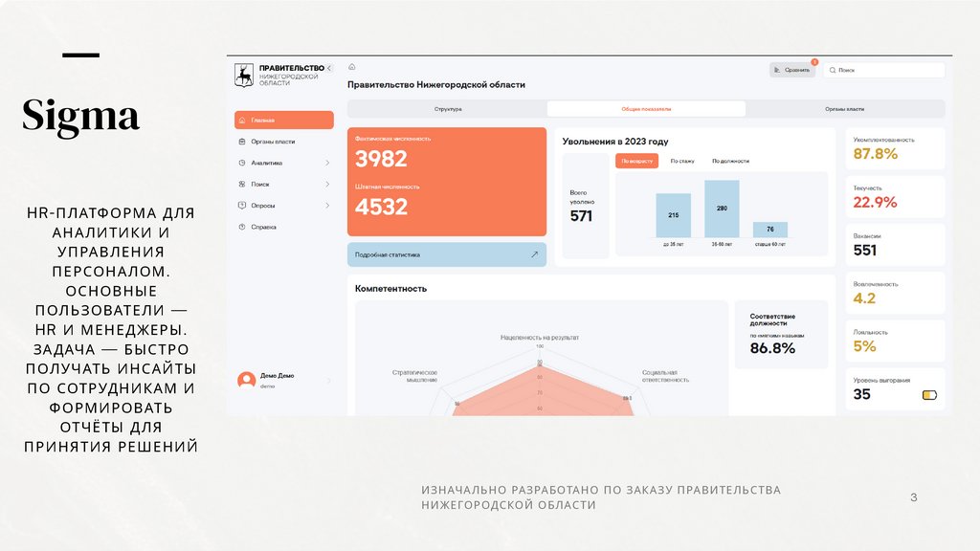Expand the Опросы submenu chevron

(327, 206)
